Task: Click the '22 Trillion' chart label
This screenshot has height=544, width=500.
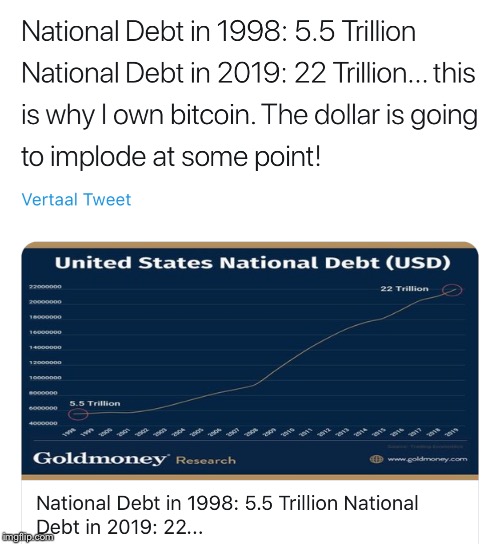Action: click(x=404, y=289)
